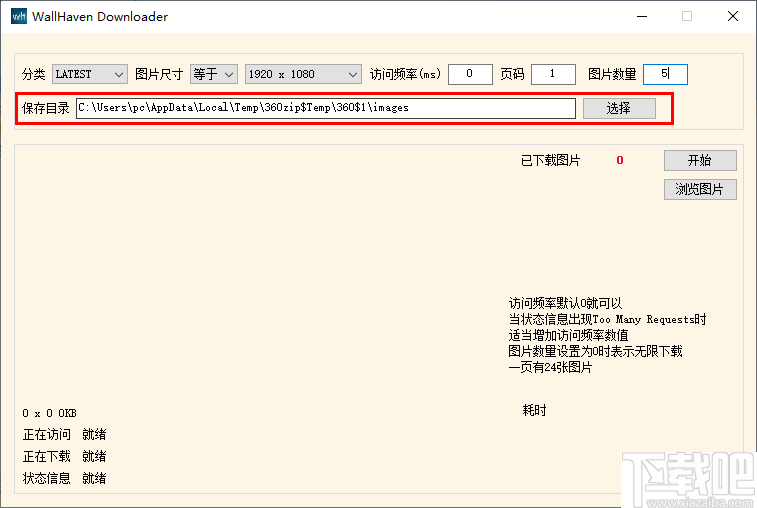
Task: Click the 正在访问 status label
Action: (x=46, y=435)
